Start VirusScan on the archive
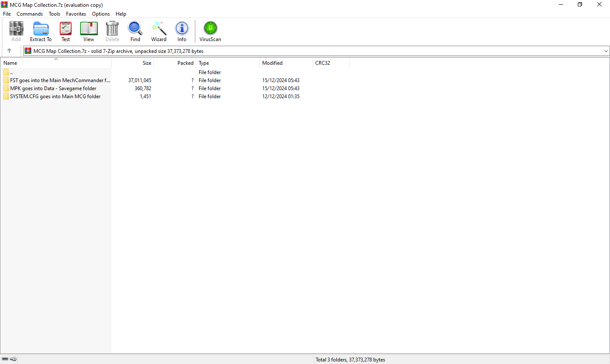Viewport: 610px width, 364px height. (x=210, y=31)
